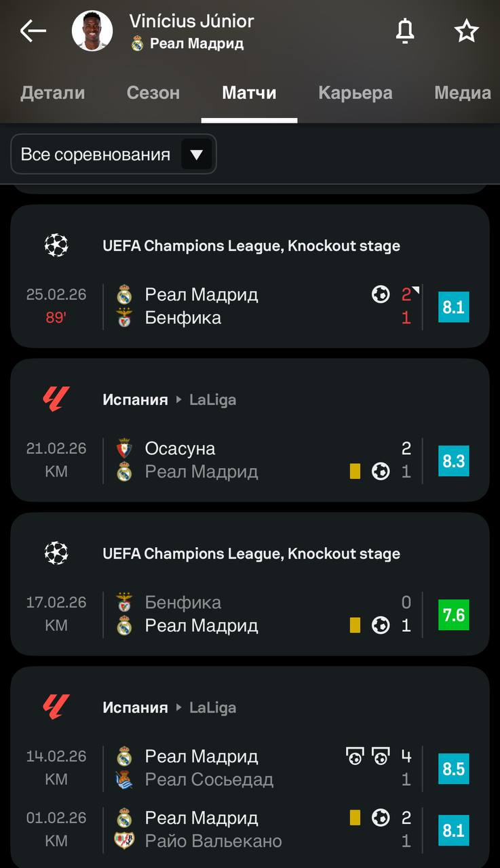Switch to the Сезон tab

point(153,93)
